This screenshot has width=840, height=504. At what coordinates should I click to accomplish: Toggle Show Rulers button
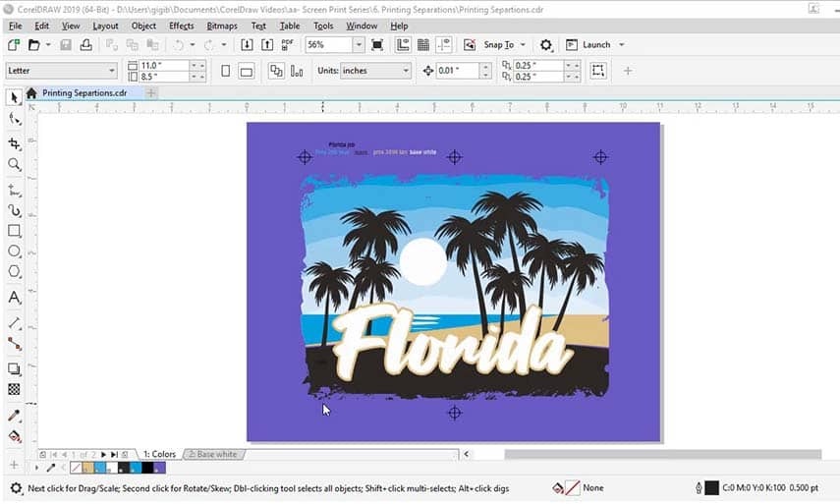pos(403,45)
